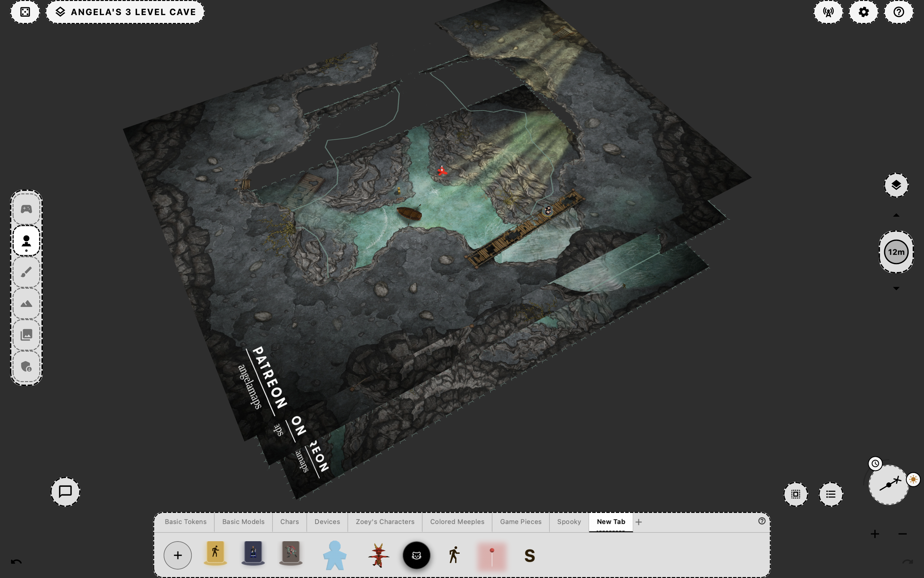Click the 12m elevation dial
The height and width of the screenshot is (578, 924).
click(896, 252)
